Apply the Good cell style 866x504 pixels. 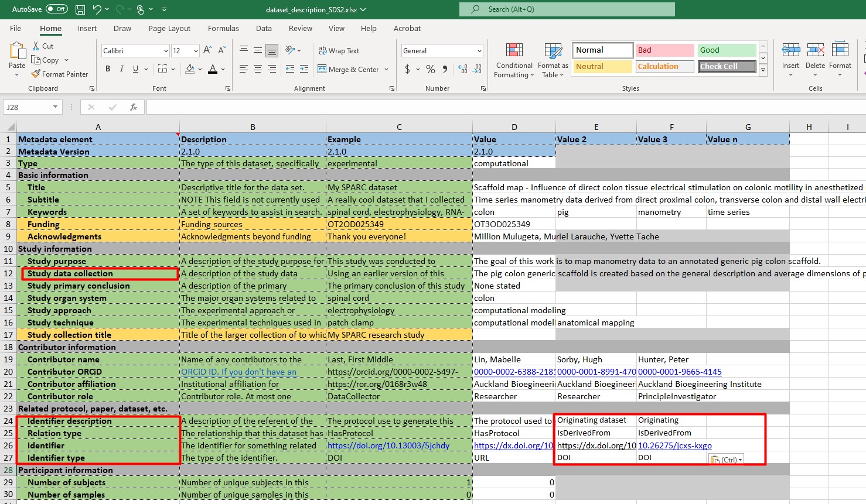tap(727, 50)
